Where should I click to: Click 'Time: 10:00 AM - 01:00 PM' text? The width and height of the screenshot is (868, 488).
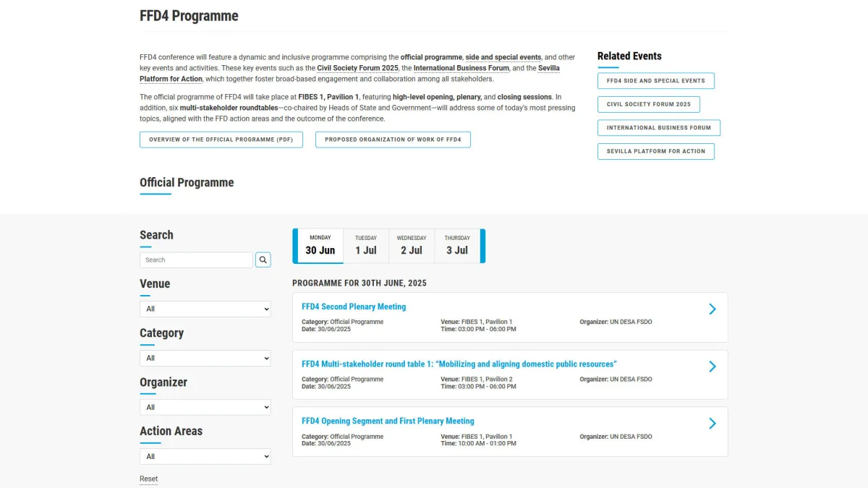(478, 443)
